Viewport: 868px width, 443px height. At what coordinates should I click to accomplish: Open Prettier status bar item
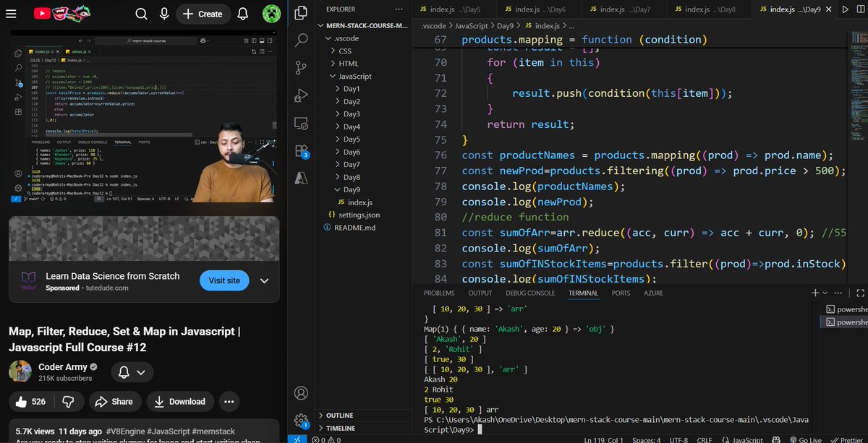(x=846, y=439)
